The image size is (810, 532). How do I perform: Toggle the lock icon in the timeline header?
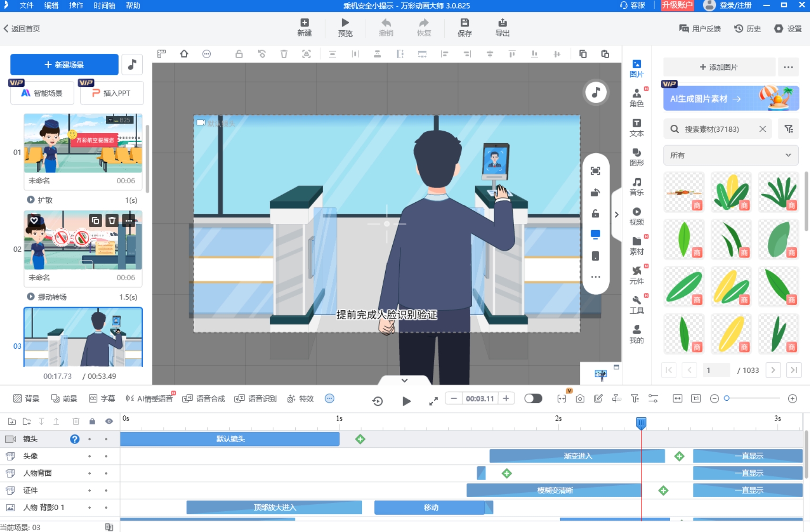click(x=92, y=421)
